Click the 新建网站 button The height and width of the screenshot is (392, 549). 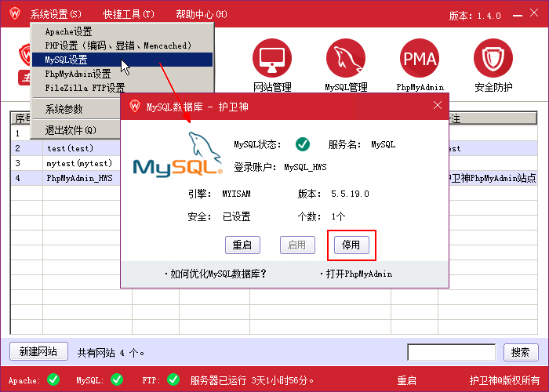(38, 351)
